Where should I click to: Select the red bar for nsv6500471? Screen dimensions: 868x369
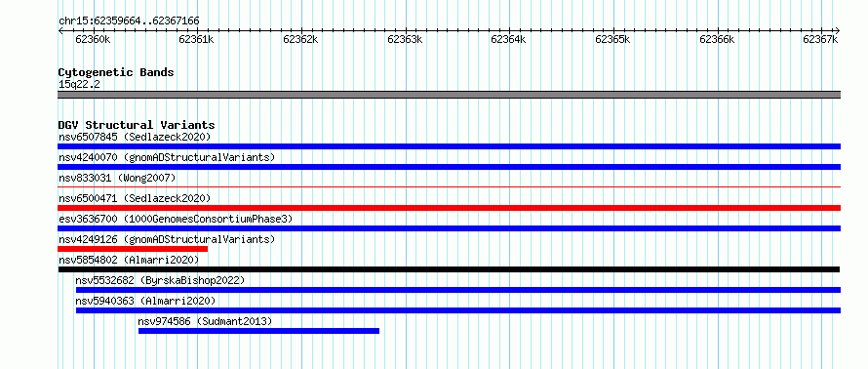pyautogui.click(x=449, y=208)
